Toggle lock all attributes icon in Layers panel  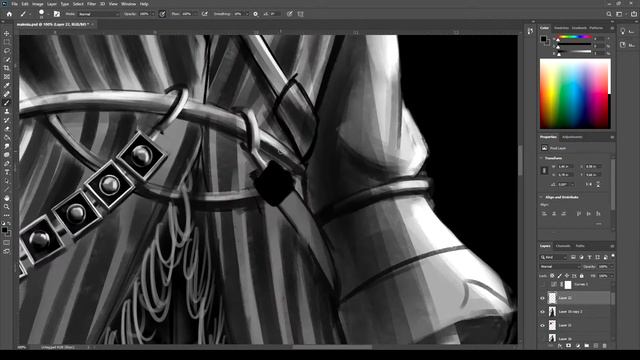(x=582, y=276)
